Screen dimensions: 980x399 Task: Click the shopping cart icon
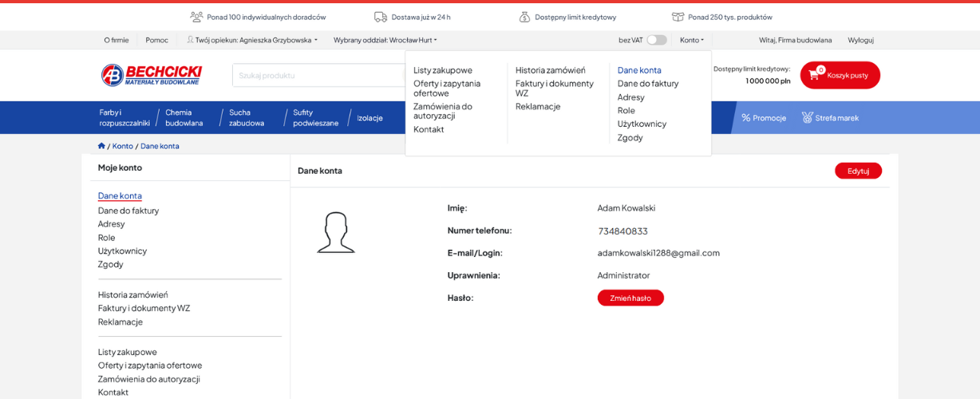tap(815, 75)
